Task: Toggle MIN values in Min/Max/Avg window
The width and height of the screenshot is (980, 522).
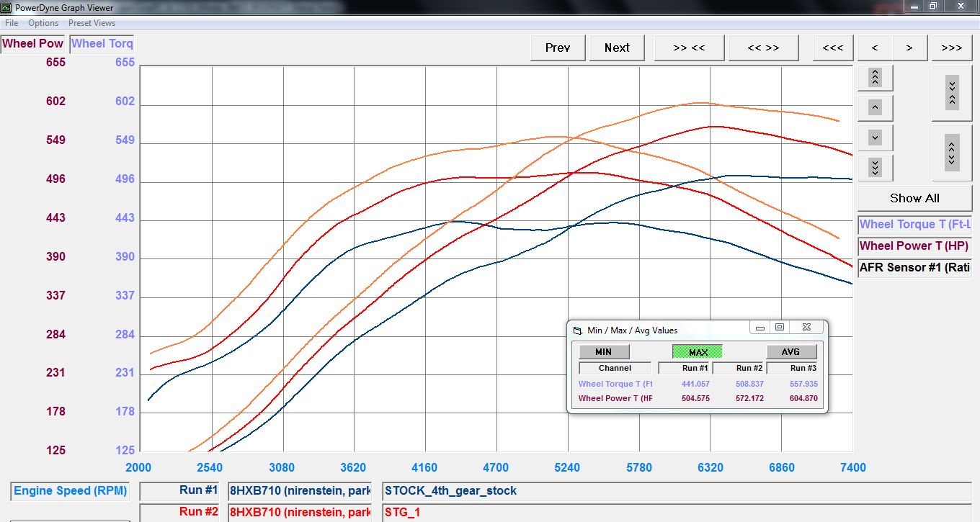Action: (604, 352)
